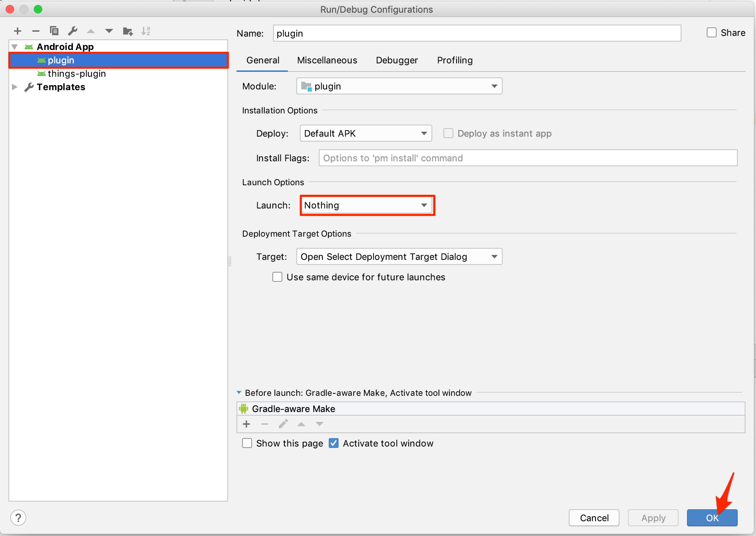Check Use same device for future launches
Screen dimensions: 756x536
tap(277, 277)
